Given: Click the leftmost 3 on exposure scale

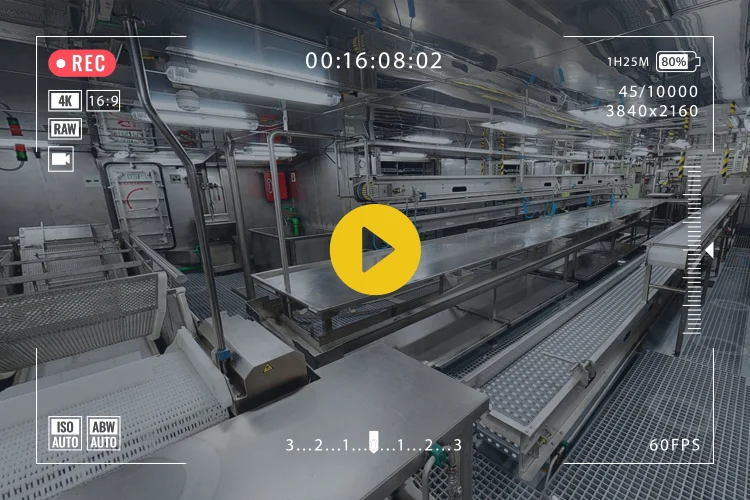Looking at the screenshot, I should point(289,445).
